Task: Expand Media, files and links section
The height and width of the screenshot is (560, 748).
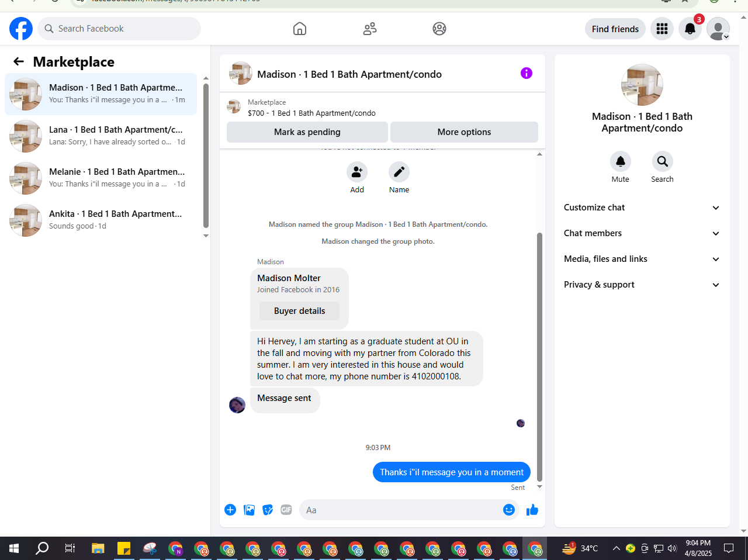Action: tap(642, 259)
